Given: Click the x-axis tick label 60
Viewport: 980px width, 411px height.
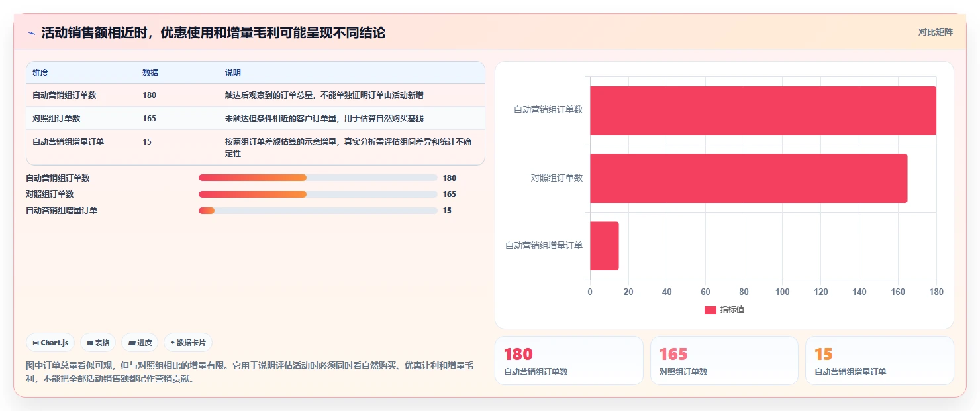Looking at the screenshot, I should click(705, 292).
